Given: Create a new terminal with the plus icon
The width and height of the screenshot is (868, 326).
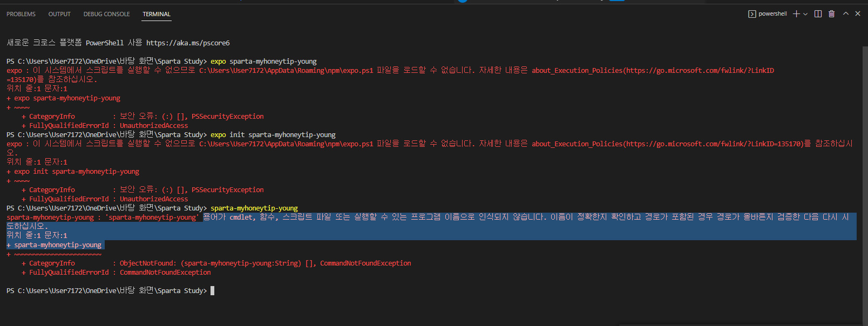Looking at the screenshot, I should [x=796, y=14].
